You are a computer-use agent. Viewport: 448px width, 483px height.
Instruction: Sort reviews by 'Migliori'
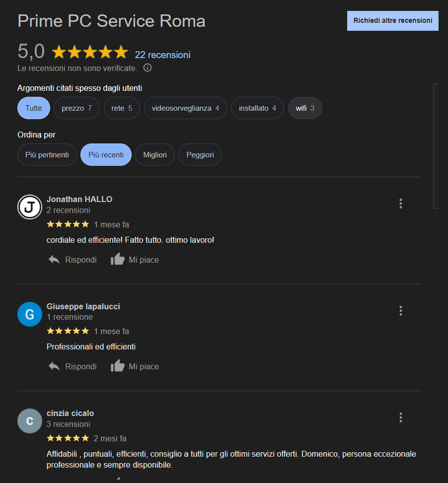point(155,155)
